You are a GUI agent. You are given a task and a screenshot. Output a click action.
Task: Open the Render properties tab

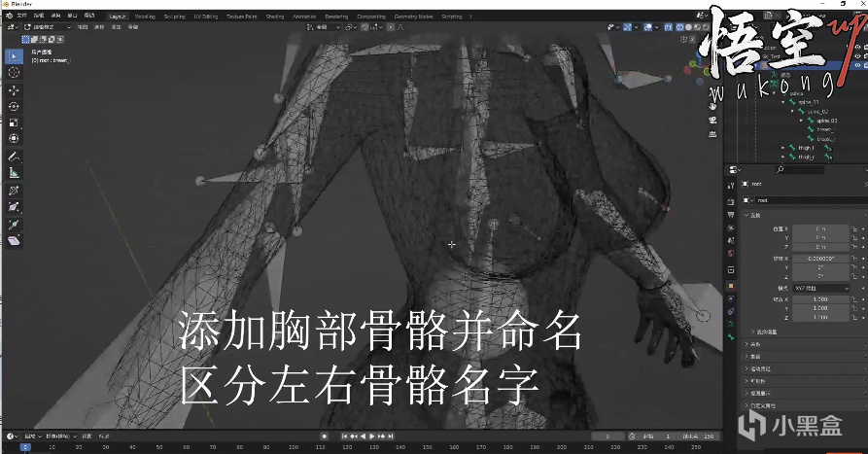coord(731,201)
